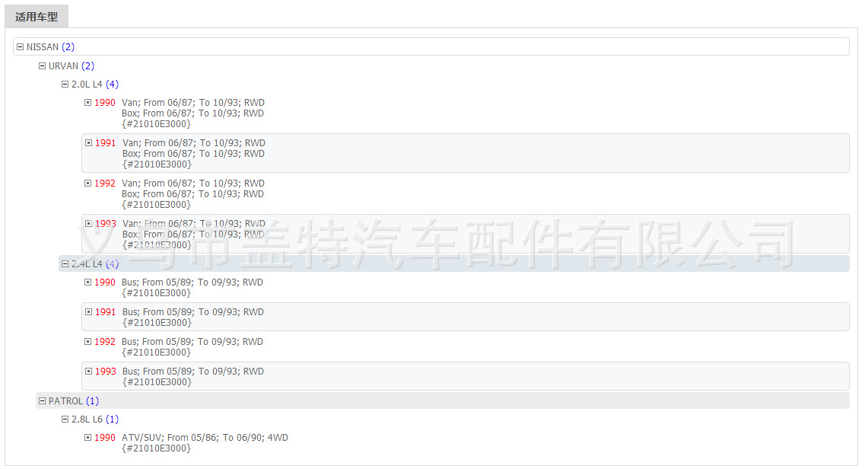Expand the 1991 Bus row under 2.4L L4
The image size is (868, 469).
pyautogui.click(x=88, y=312)
